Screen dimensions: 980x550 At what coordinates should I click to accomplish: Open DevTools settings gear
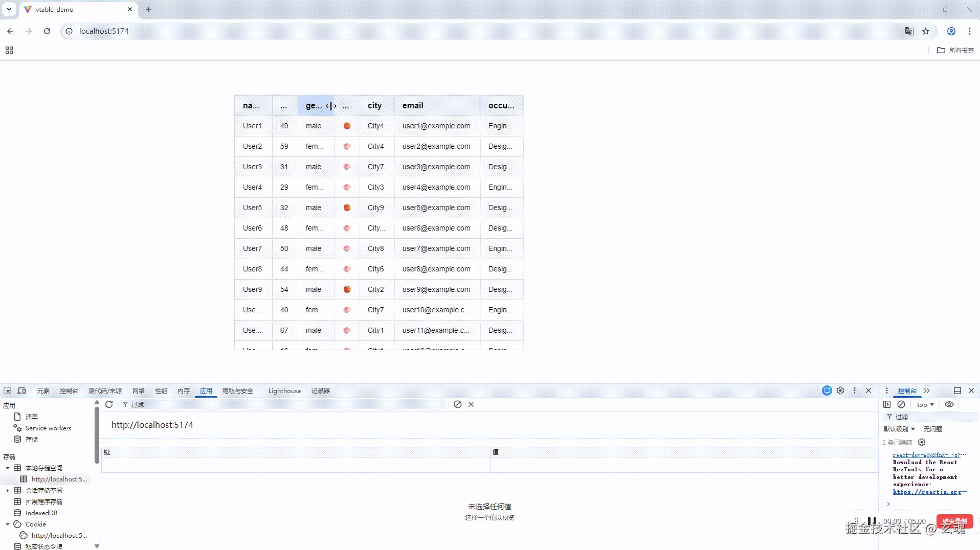click(x=840, y=391)
